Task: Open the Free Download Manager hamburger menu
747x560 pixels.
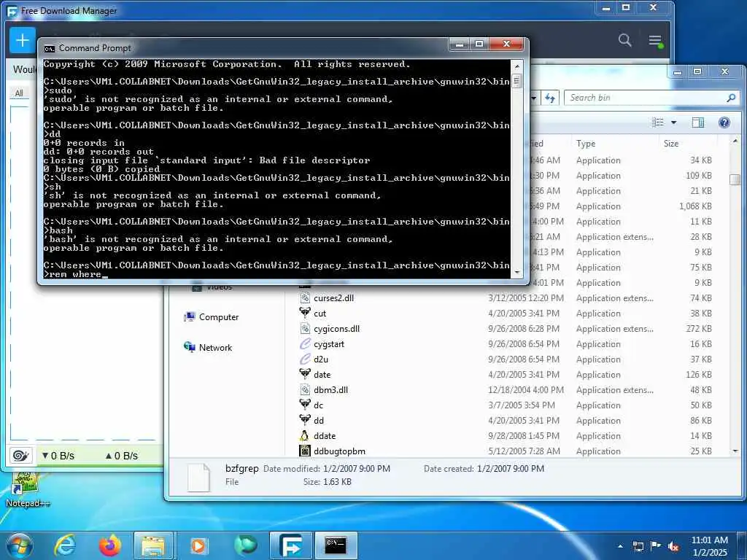Action: [x=656, y=41]
